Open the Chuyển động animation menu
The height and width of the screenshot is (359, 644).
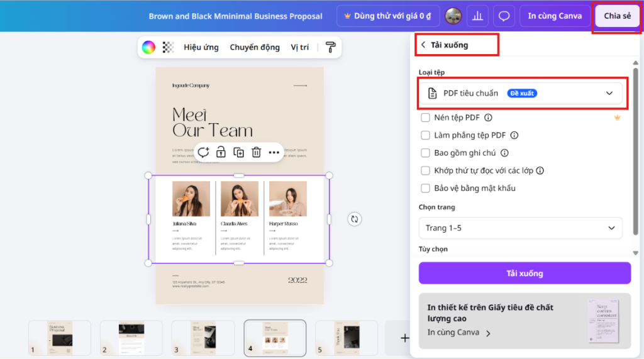(255, 47)
